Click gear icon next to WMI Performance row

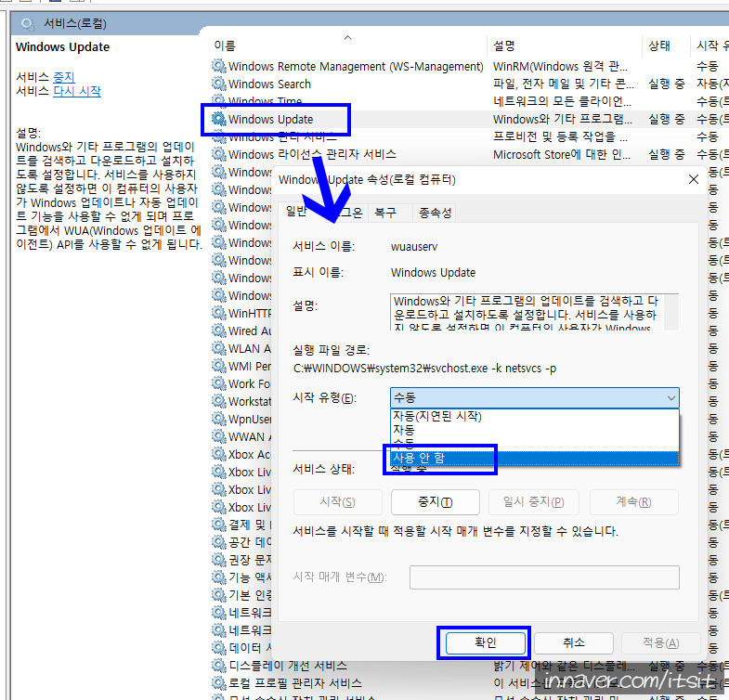click(x=218, y=366)
